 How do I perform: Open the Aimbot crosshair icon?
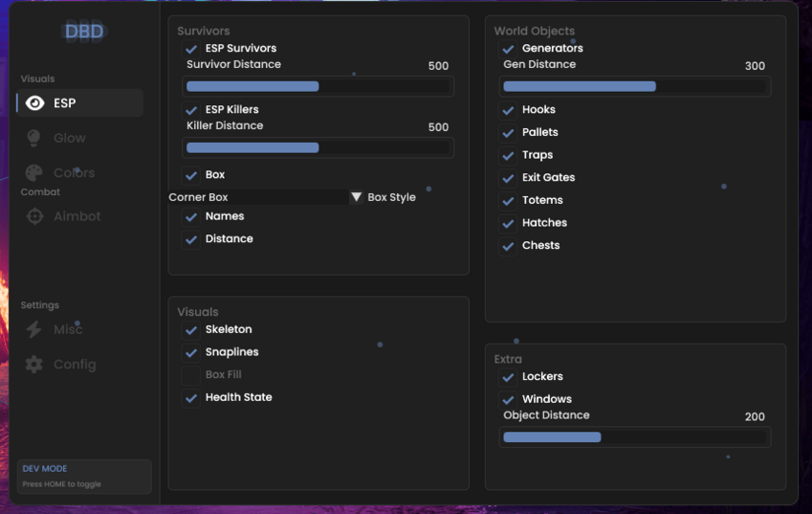tap(34, 216)
